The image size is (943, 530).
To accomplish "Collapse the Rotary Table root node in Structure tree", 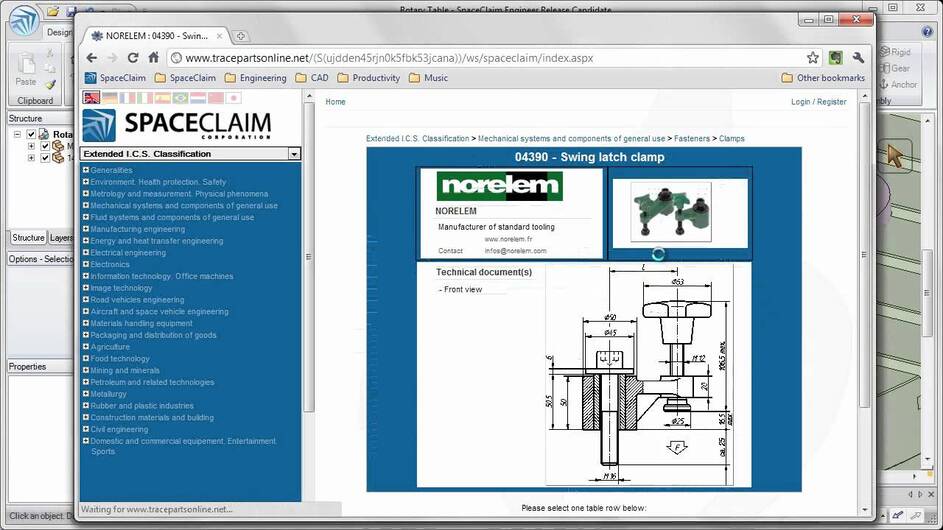I will coord(17,134).
